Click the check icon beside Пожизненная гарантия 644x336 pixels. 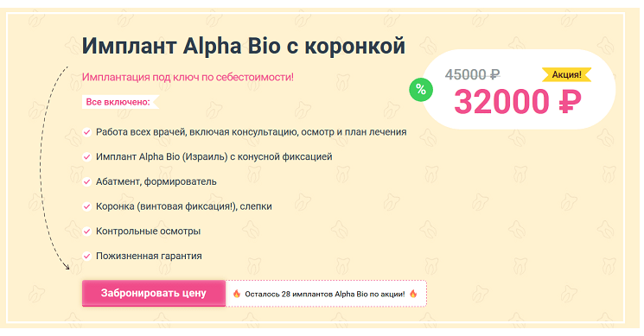(86, 256)
